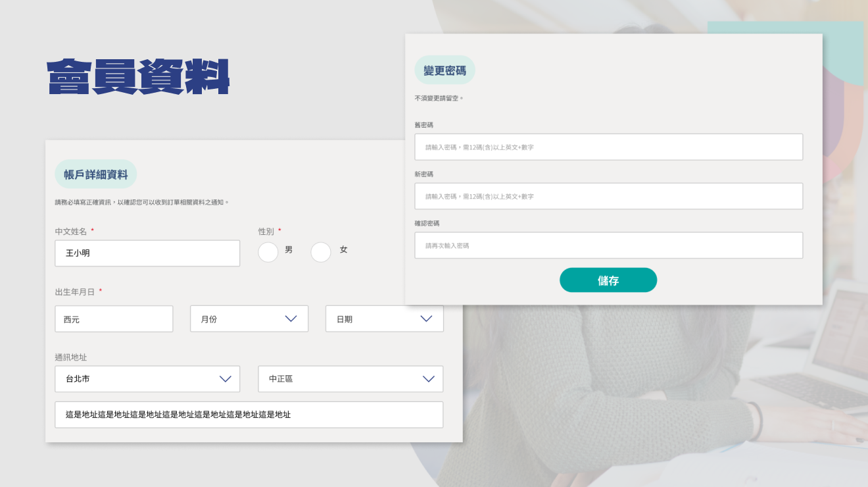Focus the 新密碼 new password field
The height and width of the screenshot is (487, 868).
tap(609, 196)
